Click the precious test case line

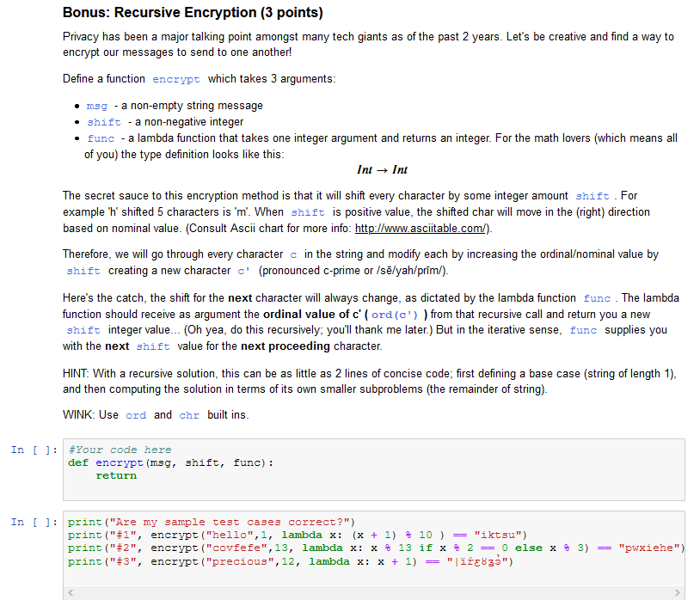coord(258,561)
